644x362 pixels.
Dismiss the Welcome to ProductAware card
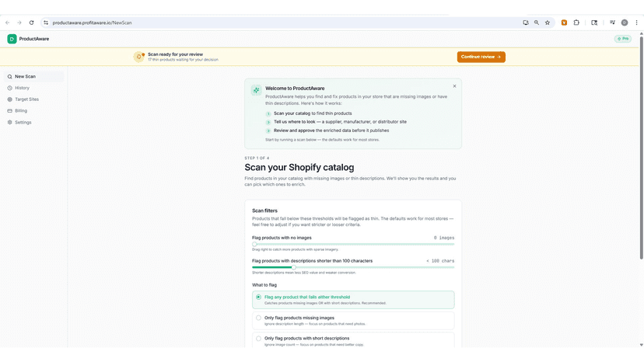pyautogui.click(x=455, y=86)
